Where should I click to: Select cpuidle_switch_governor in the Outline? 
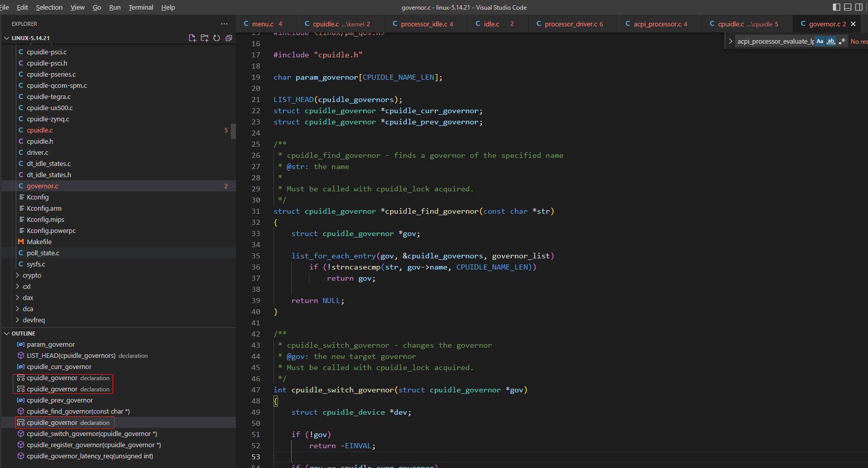(91, 433)
